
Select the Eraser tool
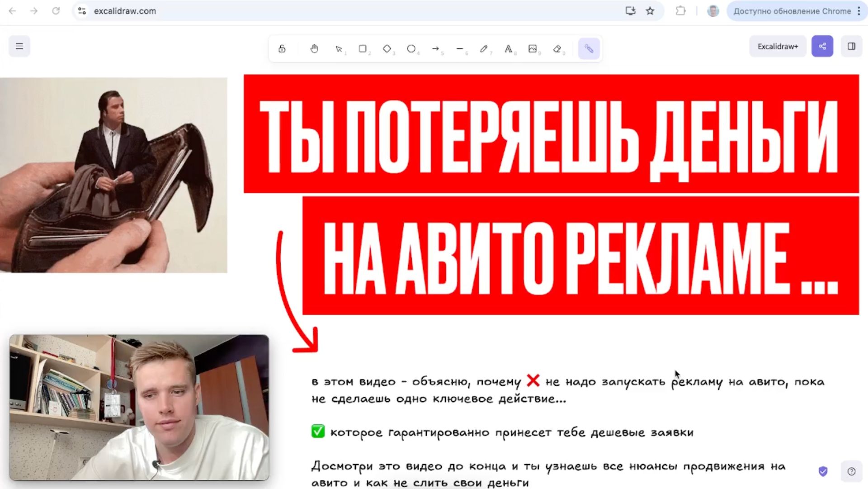click(x=557, y=48)
